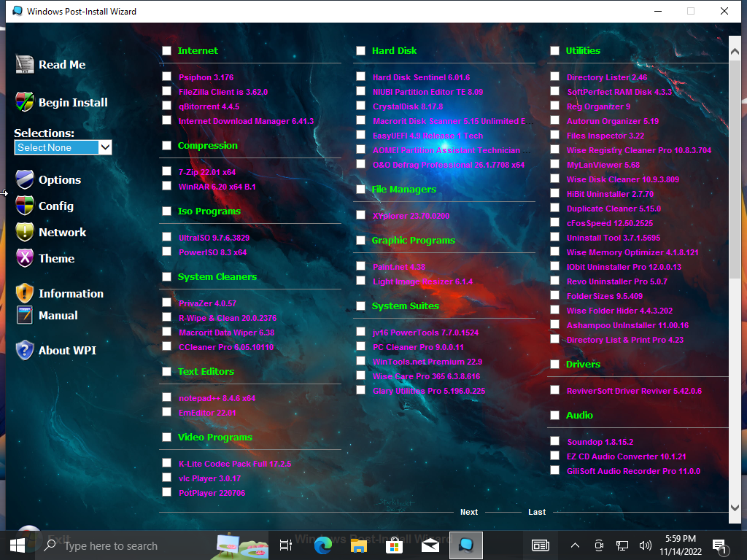747x560 pixels.
Task: Open network tray icon
Action: tap(622, 545)
